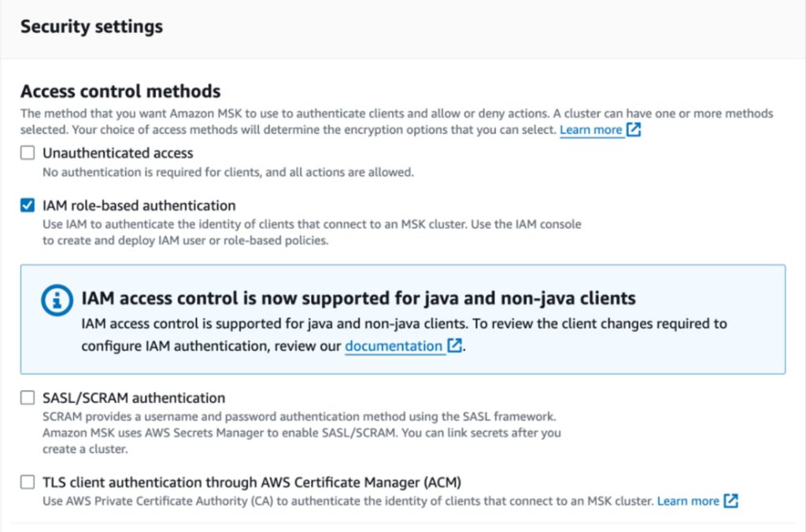Viewport: 806px width, 532px height.
Task: Click the "IAM role-based authentication" label text
Action: (x=139, y=205)
